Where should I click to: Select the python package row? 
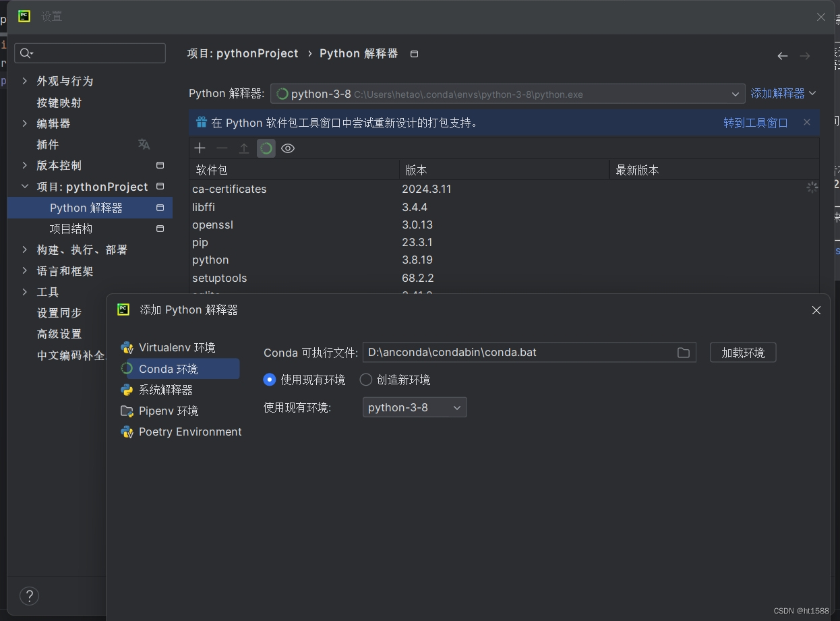pos(504,260)
